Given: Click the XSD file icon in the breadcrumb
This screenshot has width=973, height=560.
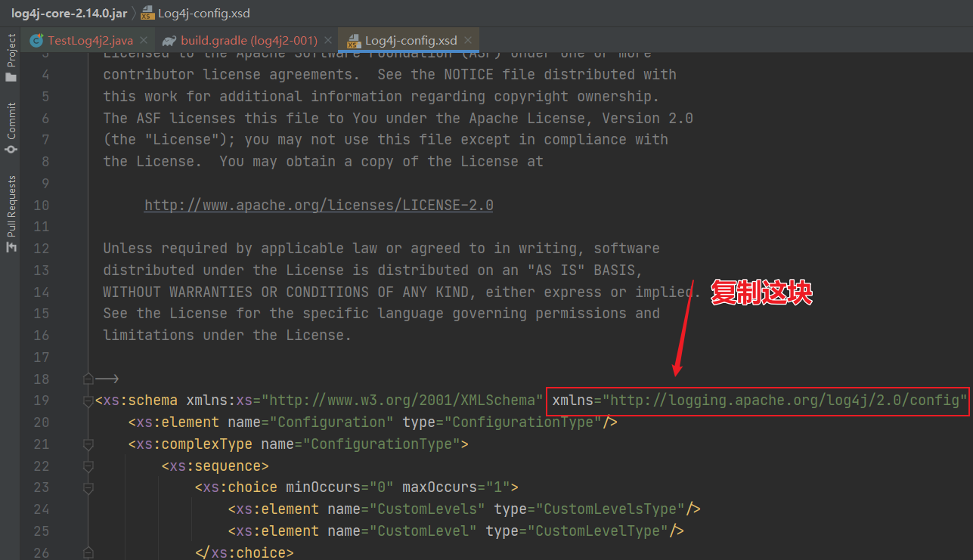Looking at the screenshot, I should coord(147,14).
